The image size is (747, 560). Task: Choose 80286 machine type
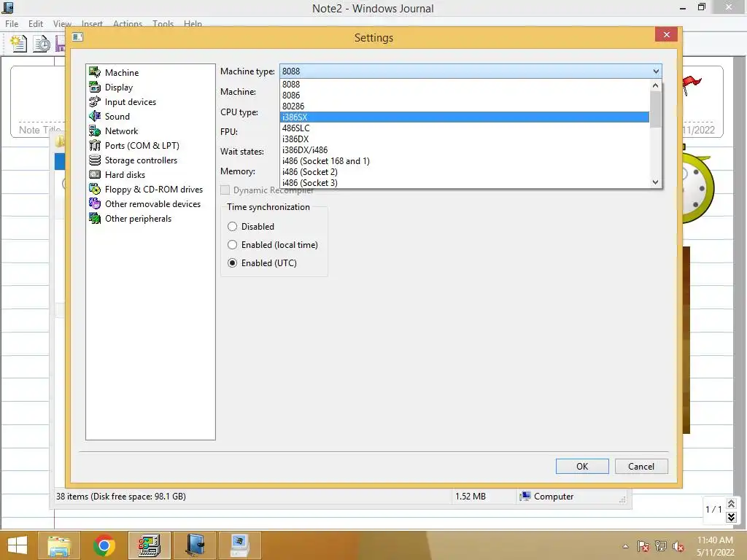tap(465, 106)
